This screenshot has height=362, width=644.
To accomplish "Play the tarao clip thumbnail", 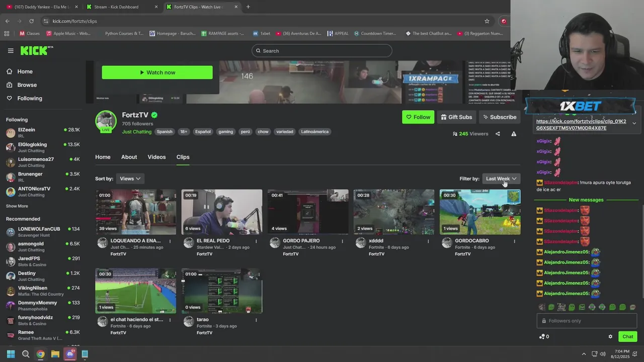I will [x=222, y=291].
